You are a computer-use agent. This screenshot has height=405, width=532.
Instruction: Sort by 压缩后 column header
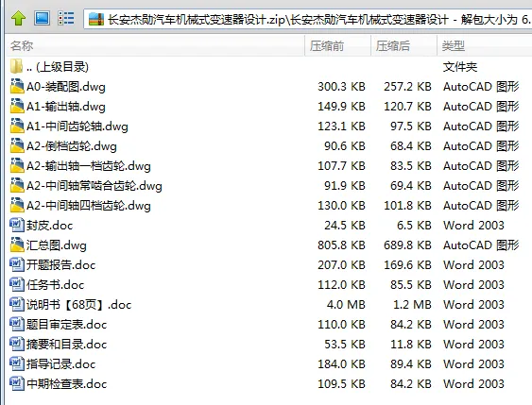click(x=392, y=45)
